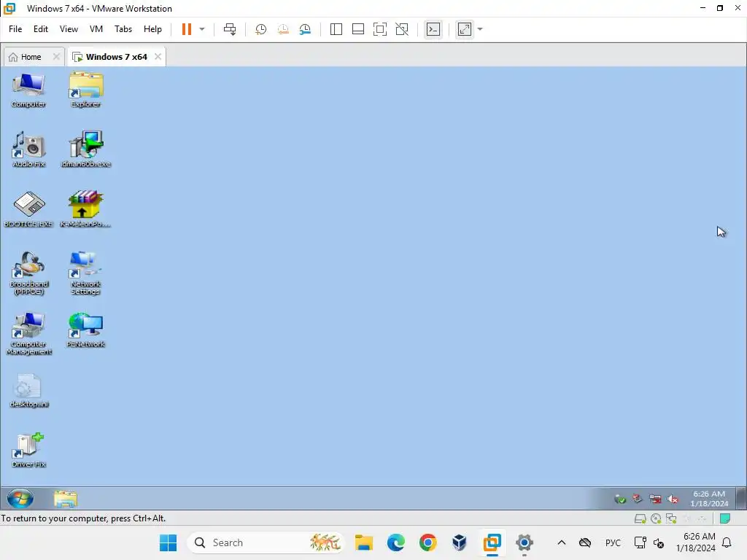Toggle the thumbnail bar view
The height and width of the screenshot is (560, 747).
pos(357,29)
